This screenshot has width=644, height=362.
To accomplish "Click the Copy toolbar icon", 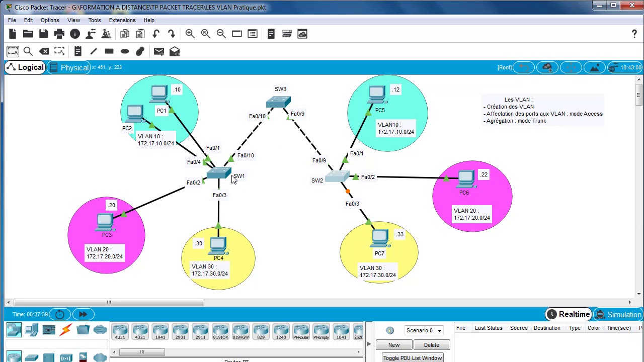I will 125,34.
